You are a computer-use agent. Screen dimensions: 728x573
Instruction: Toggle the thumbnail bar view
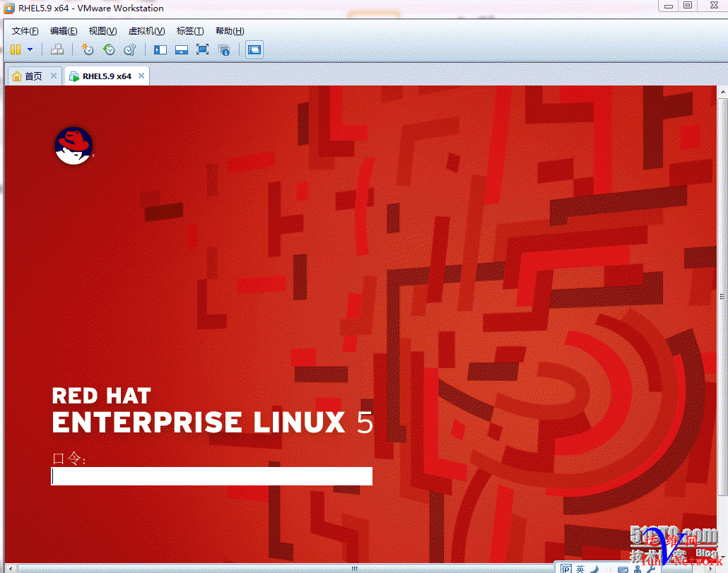tap(182, 49)
